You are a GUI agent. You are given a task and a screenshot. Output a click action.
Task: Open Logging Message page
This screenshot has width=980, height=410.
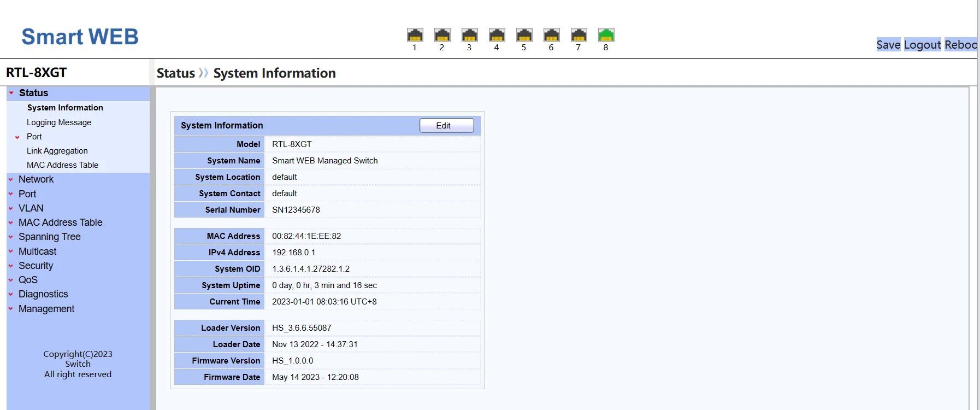59,122
